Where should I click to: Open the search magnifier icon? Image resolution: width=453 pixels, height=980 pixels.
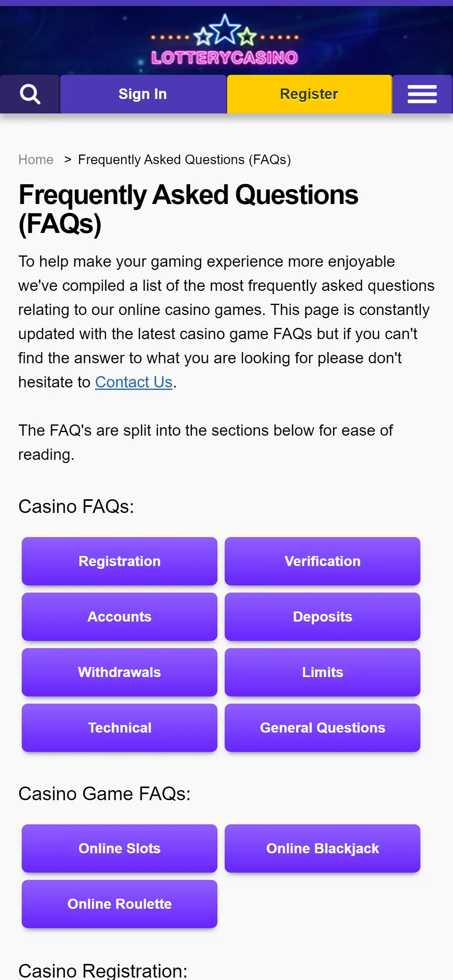(30, 94)
